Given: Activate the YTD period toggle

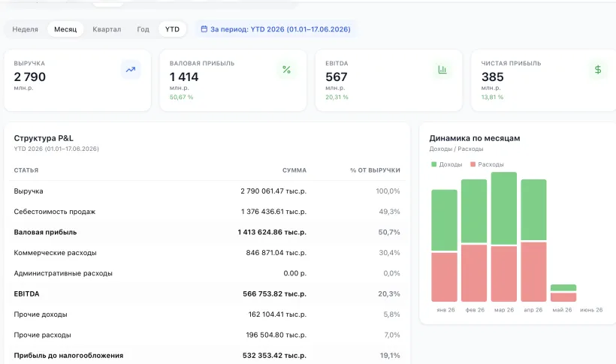Looking at the screenshot, I should click(x=172, y=29).
